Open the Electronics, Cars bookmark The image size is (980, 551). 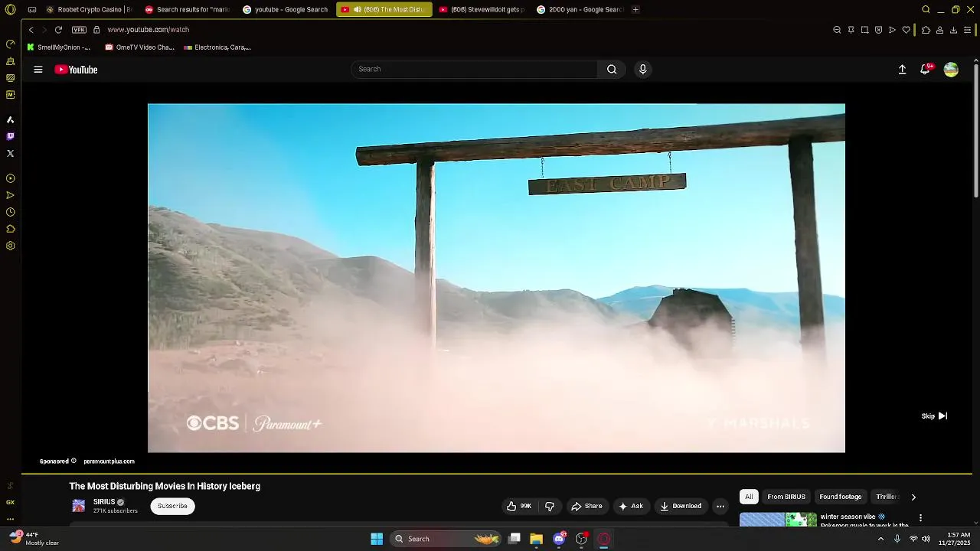click(217, 47)
